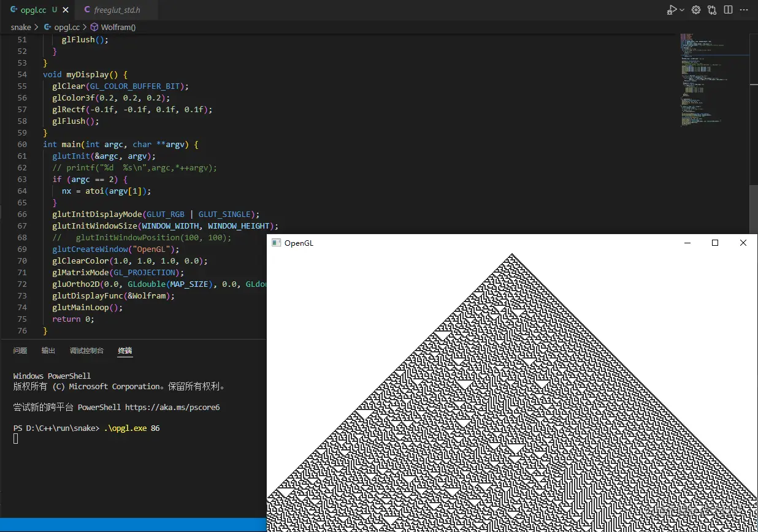Click 'glutInit(&argc, argv);' line
This screenshot has height=532, width=758.
[x=104, y=156]
